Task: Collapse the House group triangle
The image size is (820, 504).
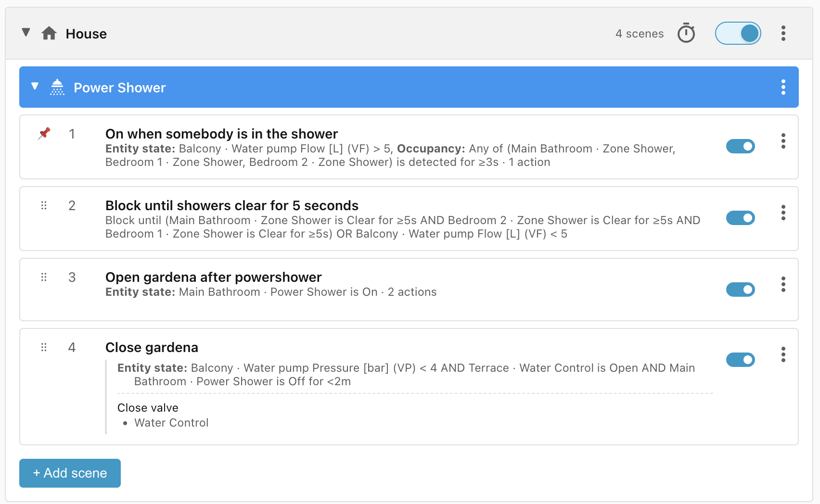Action: pos(26,33)
